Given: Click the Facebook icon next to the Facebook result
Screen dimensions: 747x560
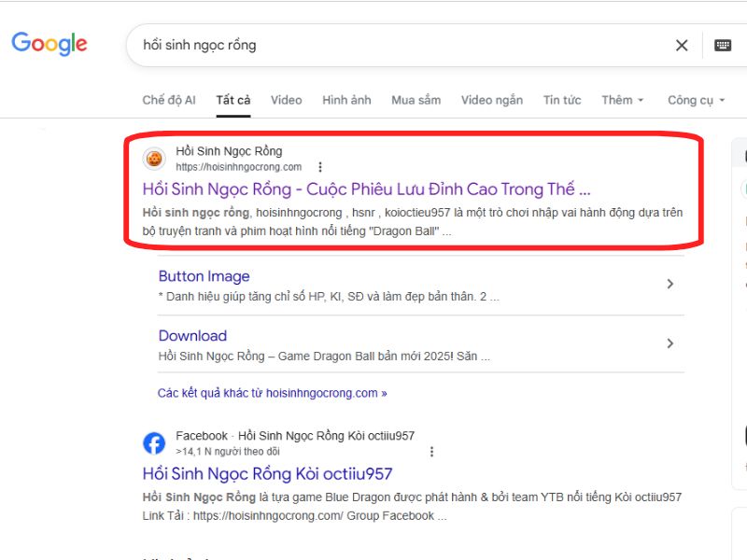Looking at the screenshot, I should (x=153, y=441).
